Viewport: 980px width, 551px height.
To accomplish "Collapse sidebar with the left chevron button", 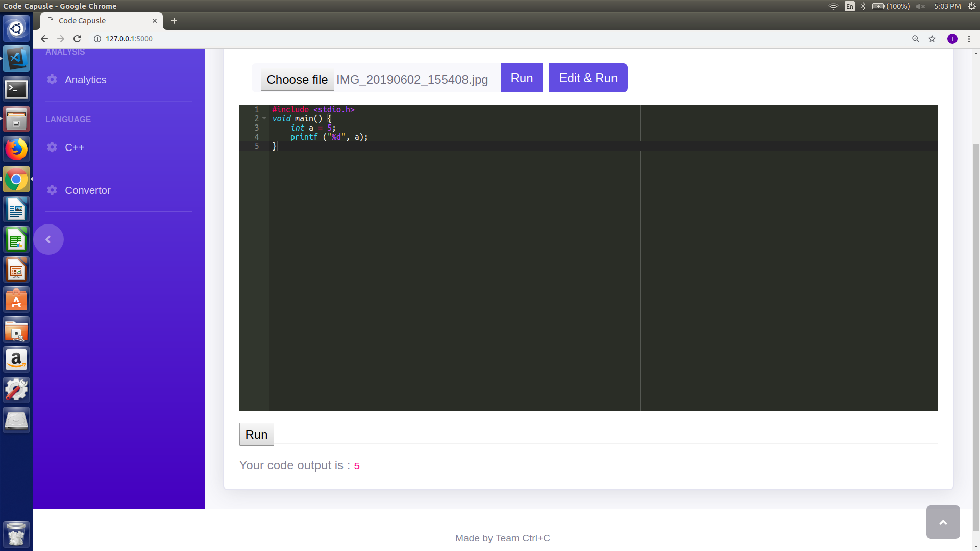I will [48, 239].
